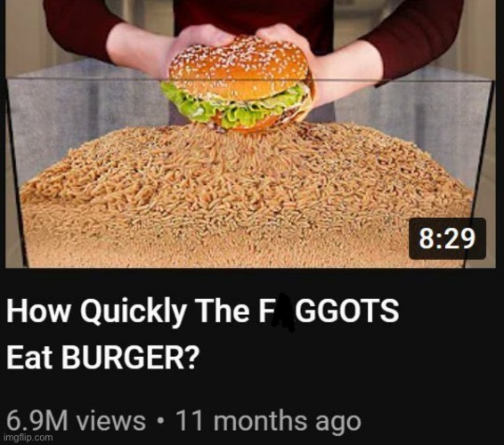Click the word Quickly in the title

pyautogui.click(x=134, y=312)
